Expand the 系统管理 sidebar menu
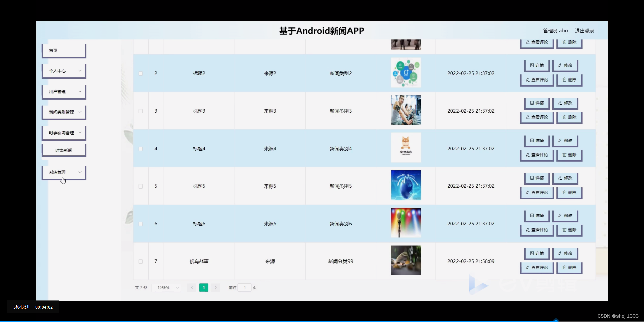This screenshot has width=644, height=322. coord(63,172)
